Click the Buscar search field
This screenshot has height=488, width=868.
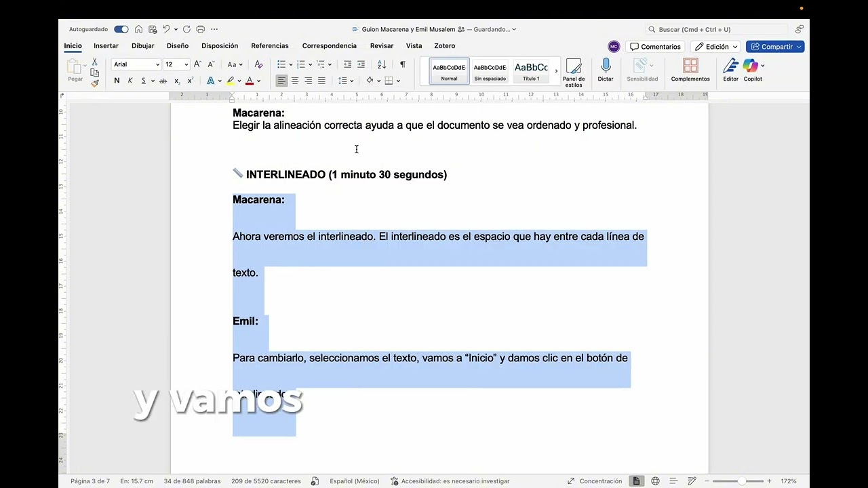[717, 29]
